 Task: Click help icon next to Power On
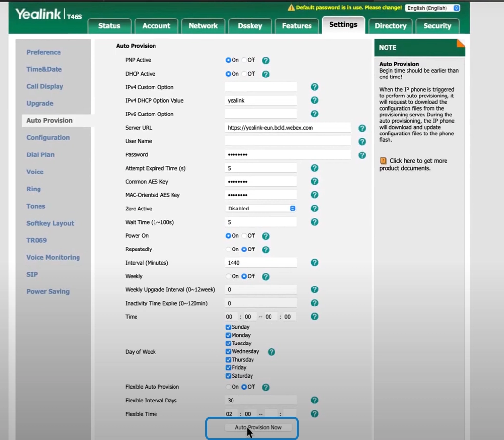click(x=266, y=236)
